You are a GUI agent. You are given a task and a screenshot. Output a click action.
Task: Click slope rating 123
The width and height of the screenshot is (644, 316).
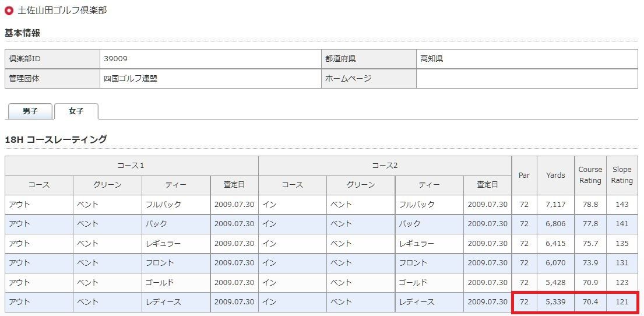tap(622, 282)
